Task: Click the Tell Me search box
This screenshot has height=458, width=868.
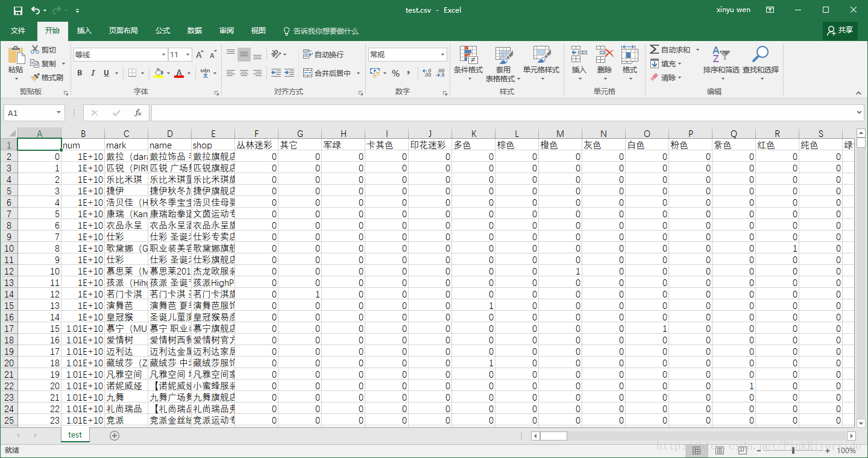Action: point(321,31)
